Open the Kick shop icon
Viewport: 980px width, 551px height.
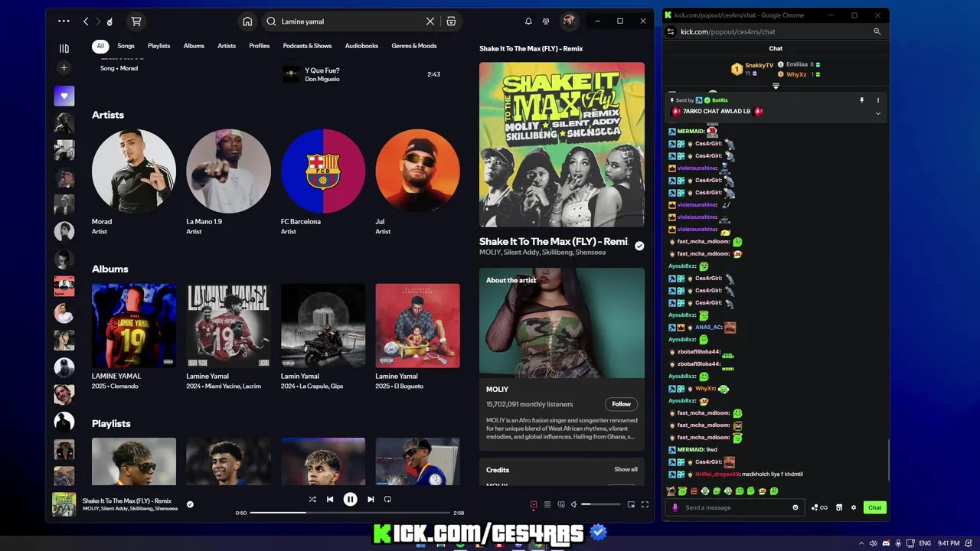(x=839, y=507)
